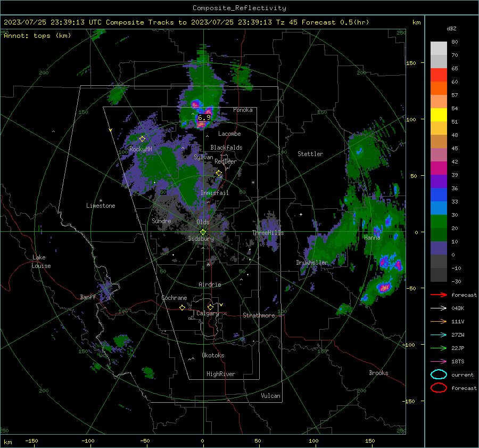The width and height of the screenshot is (479, 448).
Task: Select the Brooks label
Action: [378, 373]
